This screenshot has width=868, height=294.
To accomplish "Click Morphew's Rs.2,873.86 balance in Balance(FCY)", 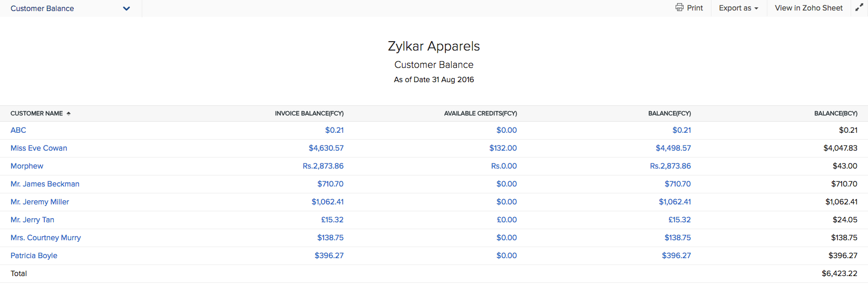I will tap(670, 166).
